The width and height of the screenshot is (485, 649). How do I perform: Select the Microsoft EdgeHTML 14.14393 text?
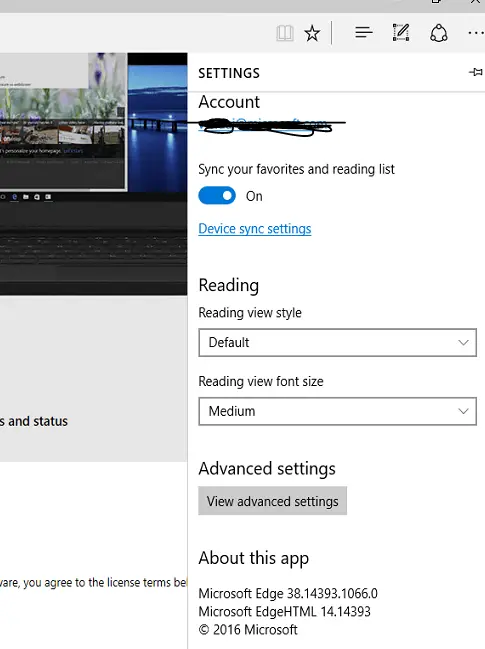(284, 611)
